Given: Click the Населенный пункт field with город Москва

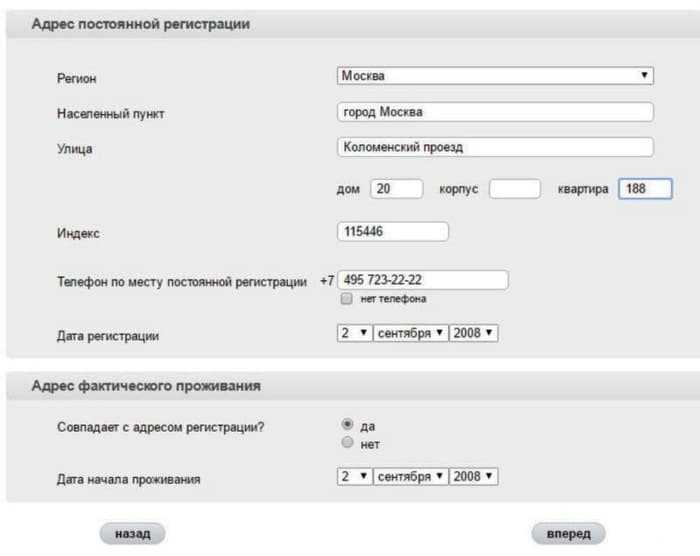Looking at the screenshot, I should [x=495, y=112].
